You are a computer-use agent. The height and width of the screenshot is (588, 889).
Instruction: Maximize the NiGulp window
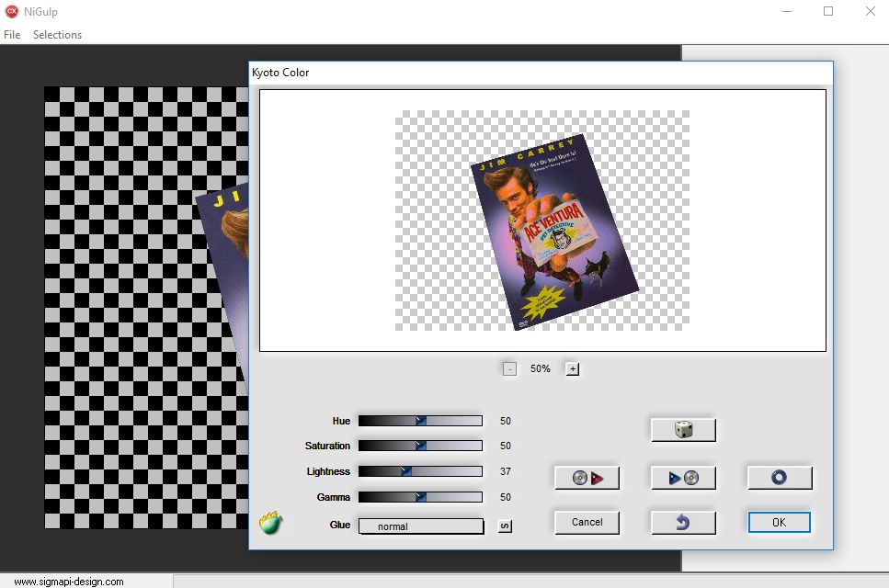828,11
